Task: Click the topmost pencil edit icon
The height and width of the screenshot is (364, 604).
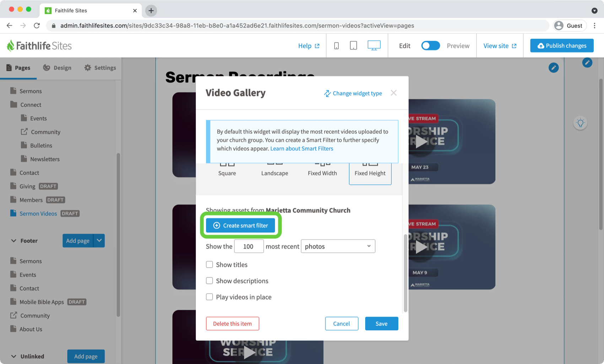Action: click(587, 63)
